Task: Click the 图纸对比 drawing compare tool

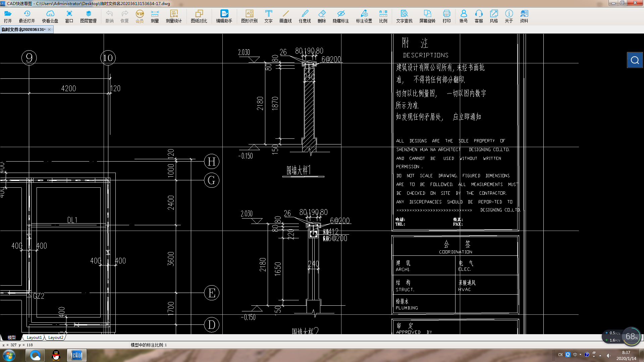Action: pos(199,16)
